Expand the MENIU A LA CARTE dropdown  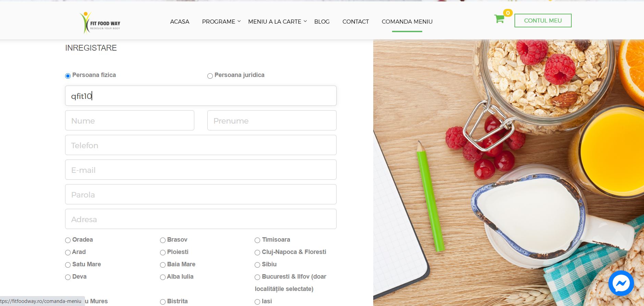tap(277, 22)
